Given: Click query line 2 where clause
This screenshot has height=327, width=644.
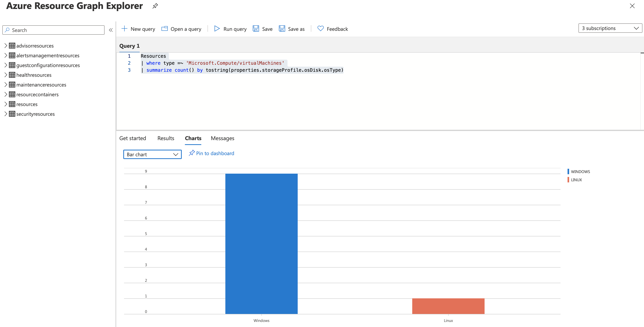Looking at the screenshot, I should point(213,63).
